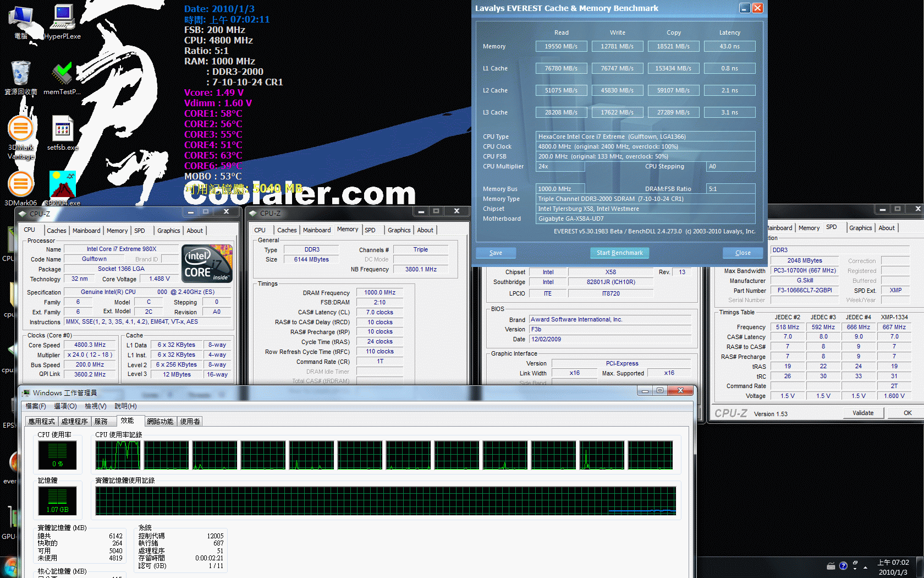Image resolution: width=924 pixels, height=578 pixels.
Task: Open the 電腦 (Computer) desktop icon
Action: point(21,22)
